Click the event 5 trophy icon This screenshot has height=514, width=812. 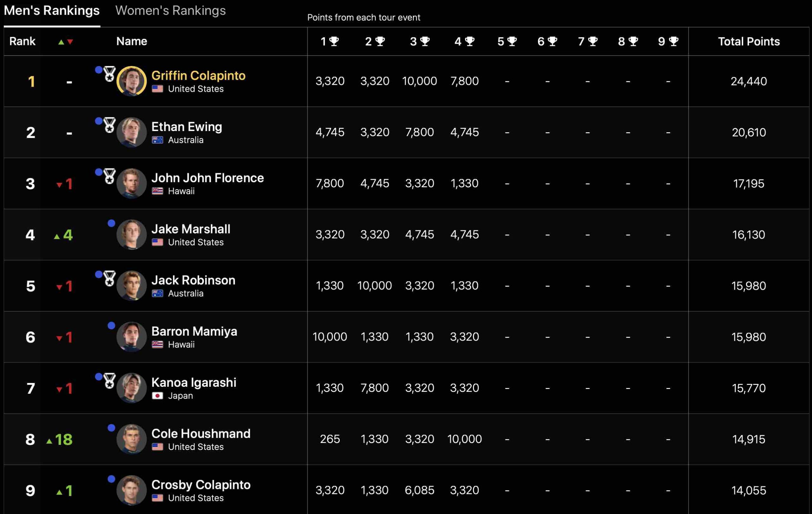pos(512,41)
